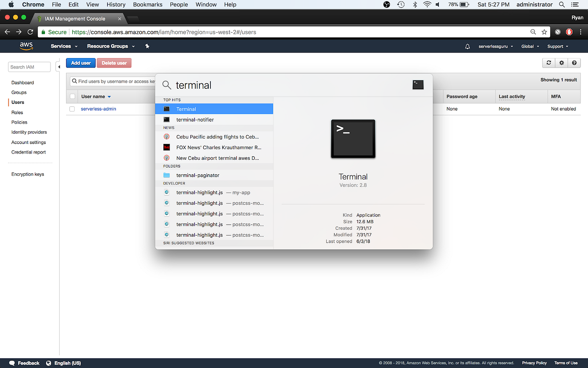Click the Find users search field
This screenshot has height=368, width=588.
coord(113,82)
